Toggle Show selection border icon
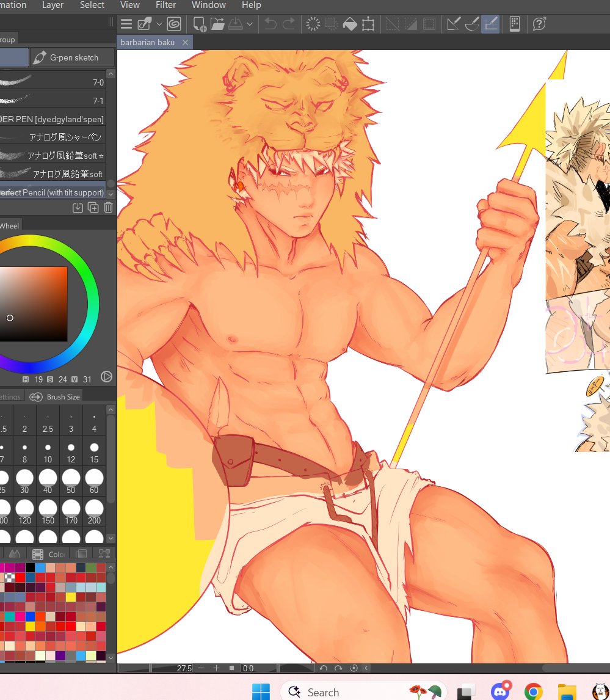Viewport: 610px width, 700px height. tap(429, 24)
